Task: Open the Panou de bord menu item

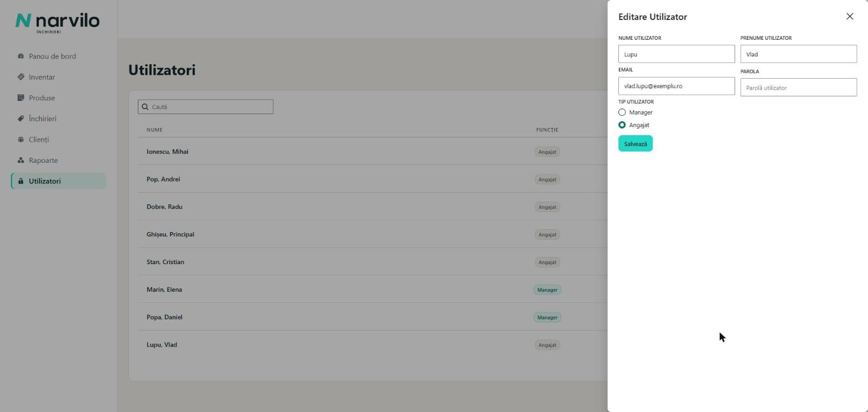Action: pyautogui.click(x=58, y=56)
